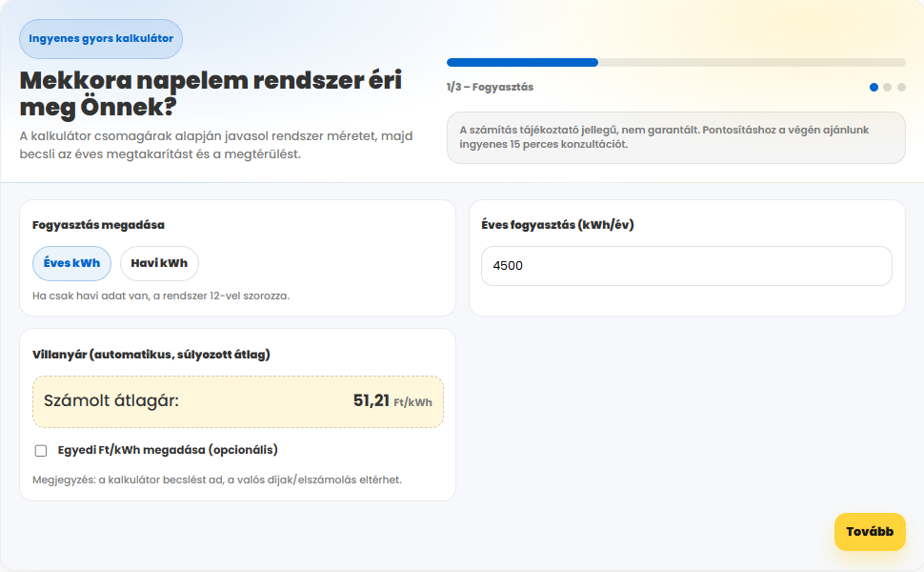924x572 pixels.
Task: Select the Éves kWh option
Action: click(x=71, y=264)
